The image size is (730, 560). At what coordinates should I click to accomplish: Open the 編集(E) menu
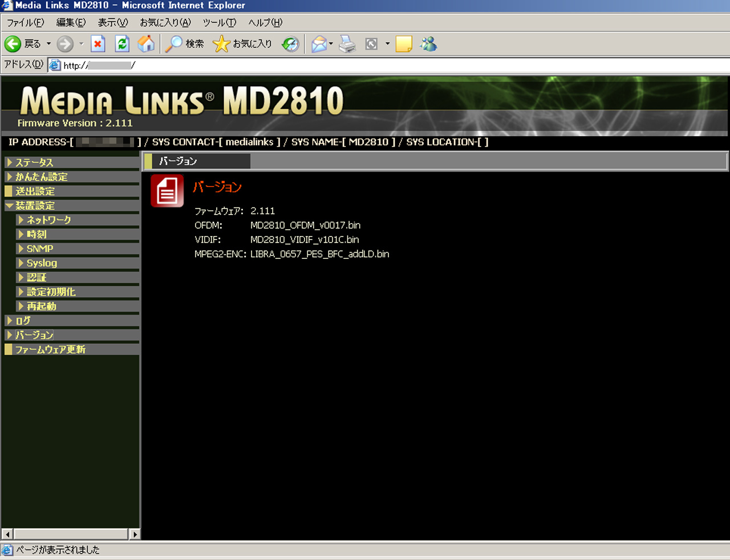[x=71, y=23]
